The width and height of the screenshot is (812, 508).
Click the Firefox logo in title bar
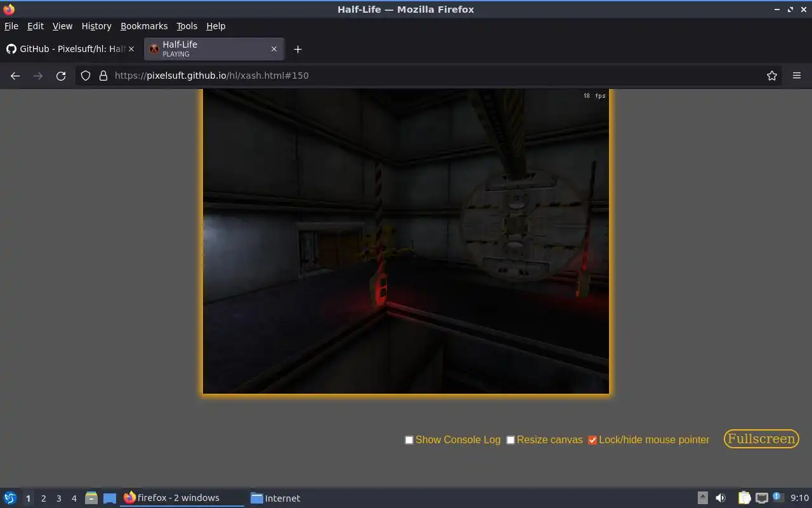point(9,9)
